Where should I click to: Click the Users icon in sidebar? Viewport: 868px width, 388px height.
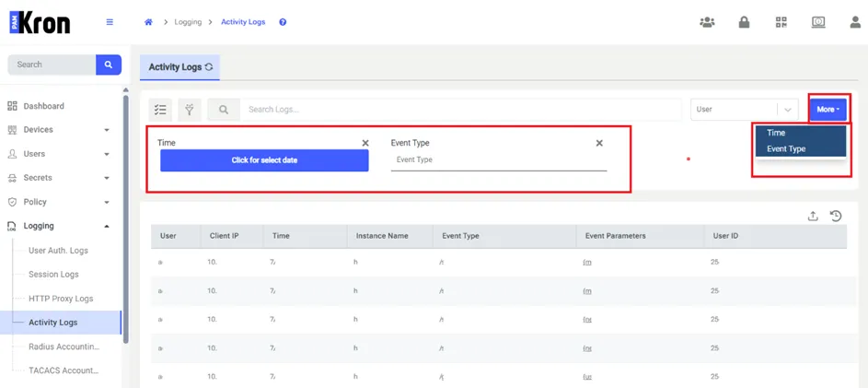coord(12,154)
